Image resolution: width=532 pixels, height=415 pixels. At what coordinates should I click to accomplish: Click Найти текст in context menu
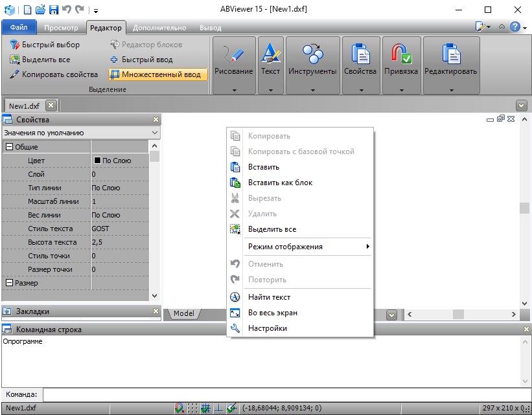coord(269,297)
